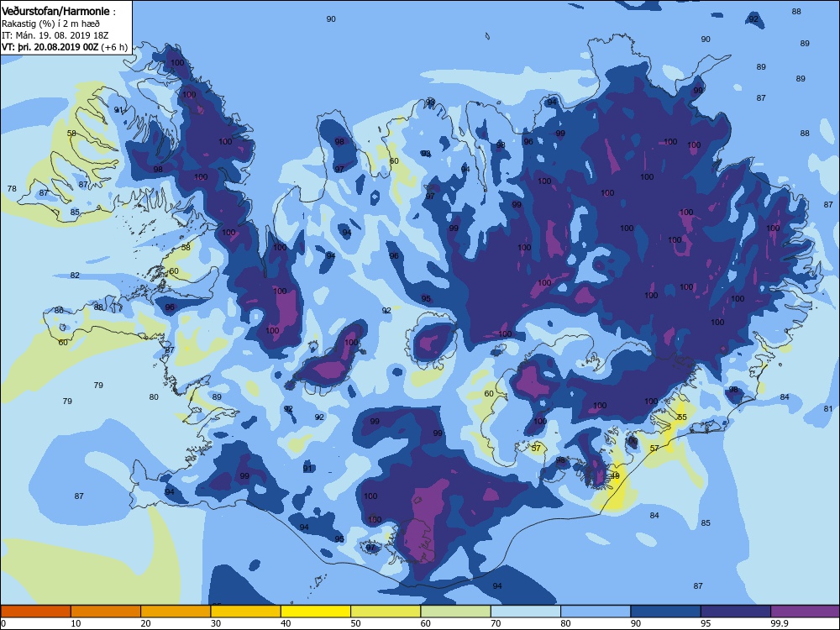Pick the amber 20–30 legend color block
840x630 pixels.
click(x=176, y=612)
